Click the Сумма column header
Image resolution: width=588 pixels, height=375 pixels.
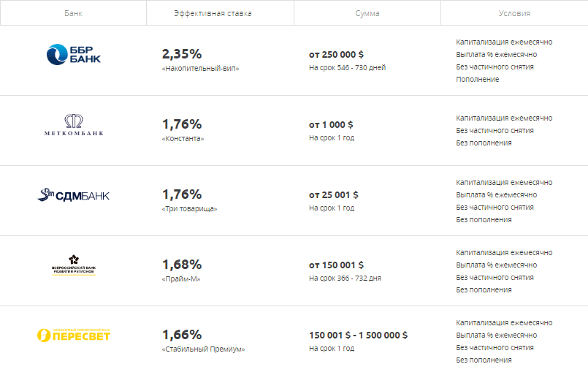point(367,13)
